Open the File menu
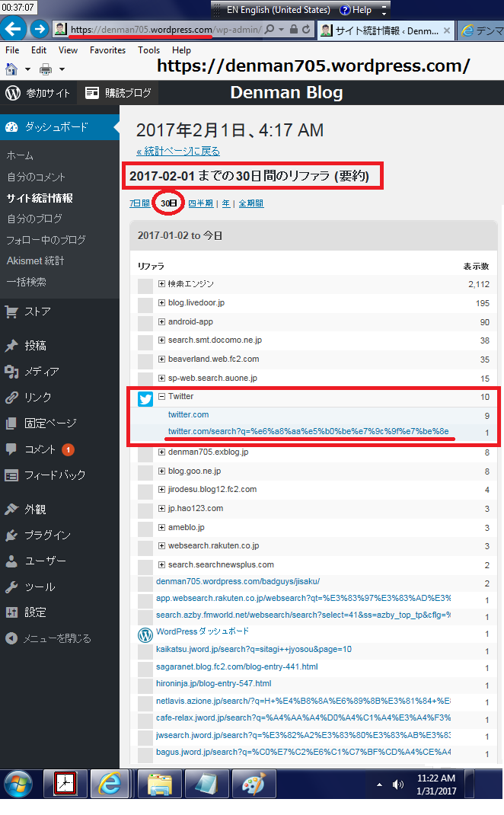Viewport: 504px width, 815px height. pos(12,50)
